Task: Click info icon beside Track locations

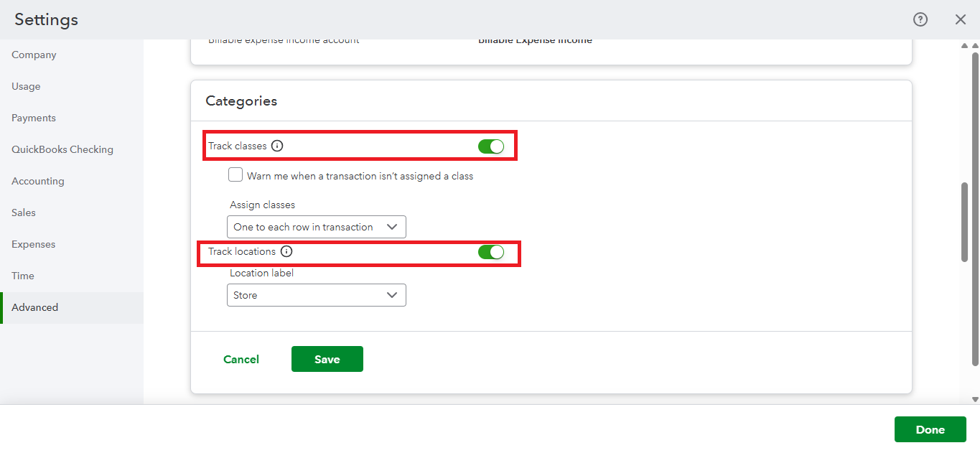Action: [286, 251]
